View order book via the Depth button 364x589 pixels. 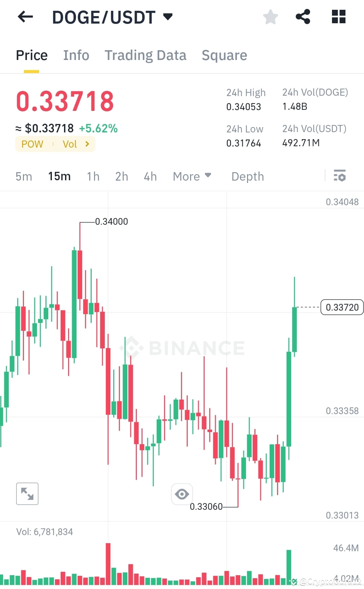247,176
